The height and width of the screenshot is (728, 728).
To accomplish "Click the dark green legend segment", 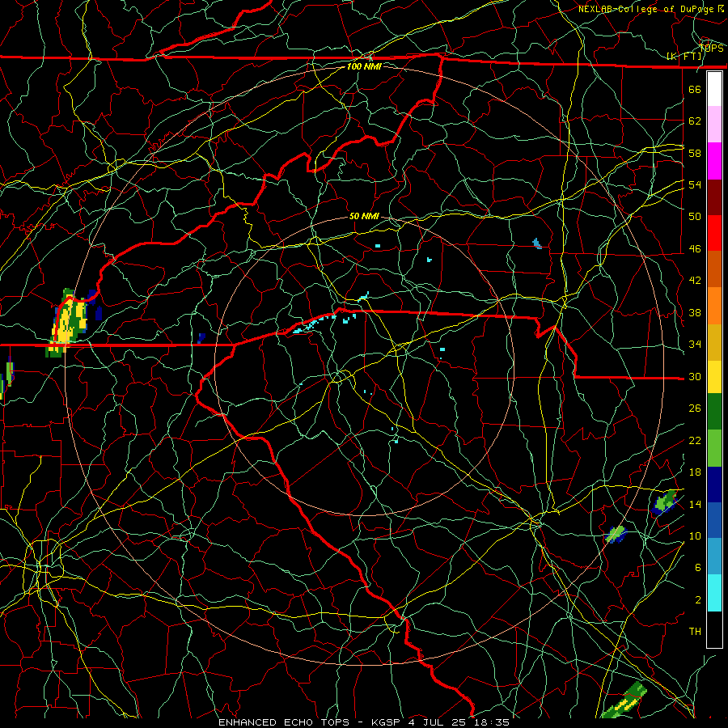I will (714, 412).
